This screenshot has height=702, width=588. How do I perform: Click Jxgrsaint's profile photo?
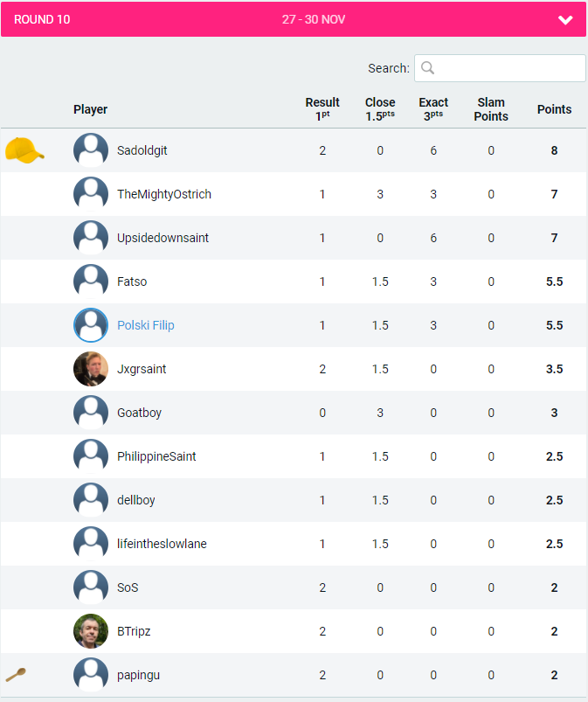(91, 369)
